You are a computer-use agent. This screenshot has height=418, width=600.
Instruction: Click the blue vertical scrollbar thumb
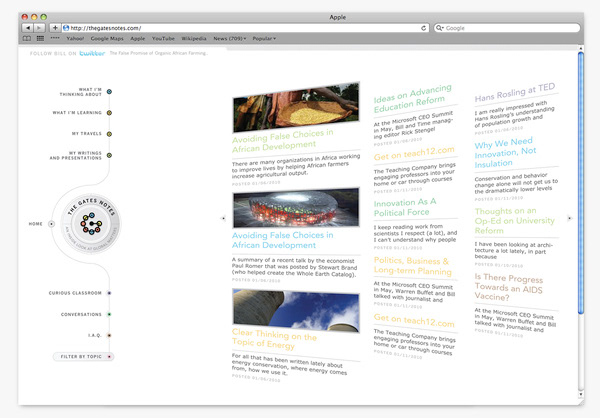pos(580,183)
